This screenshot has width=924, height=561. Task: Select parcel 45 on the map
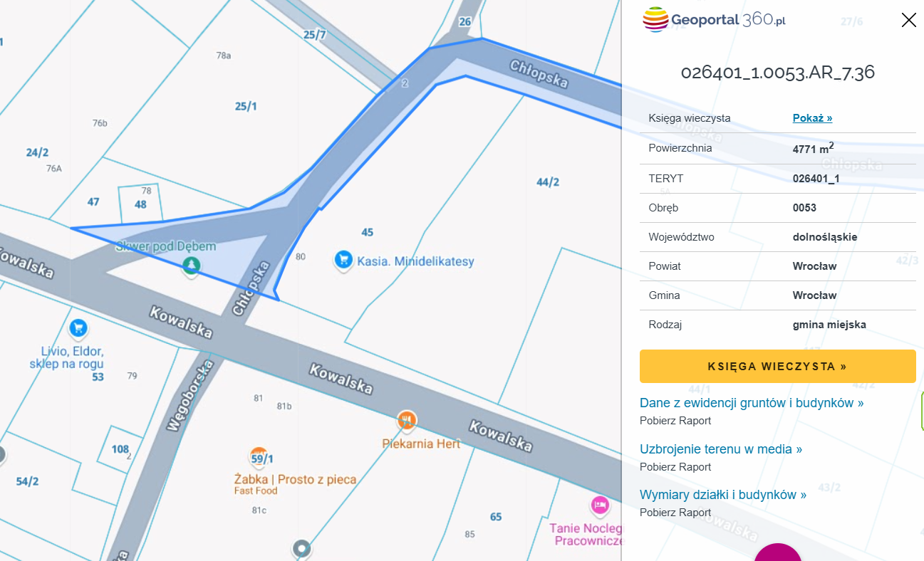click(367, 232)
